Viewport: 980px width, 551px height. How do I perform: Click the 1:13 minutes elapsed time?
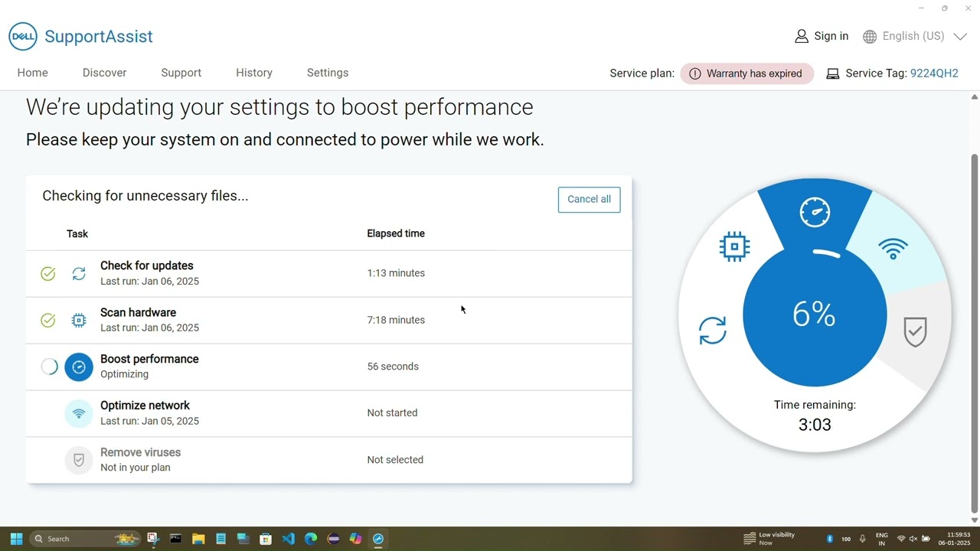coord(396,273)
